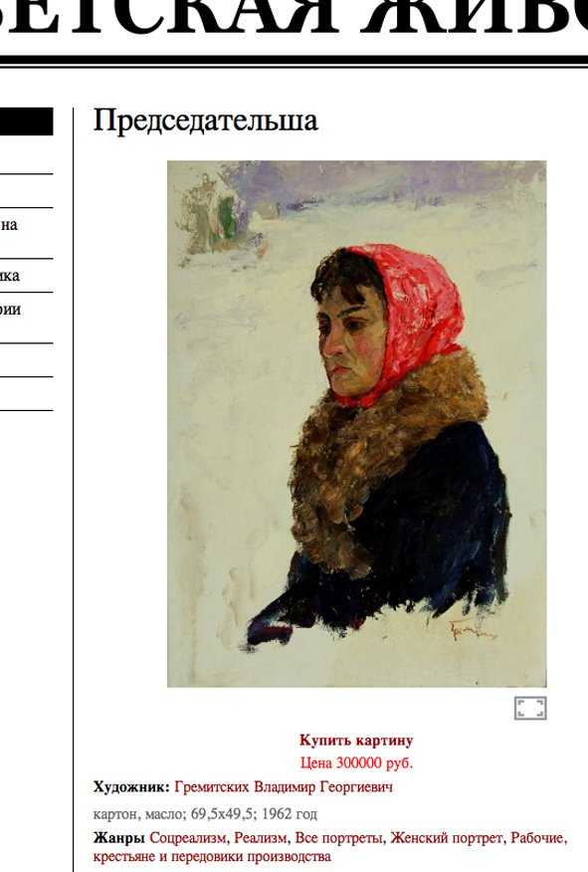This screenshot has height=872, width=588.
Task: Select sidebar menu item ending in "на"
Action: click(9, 225)
